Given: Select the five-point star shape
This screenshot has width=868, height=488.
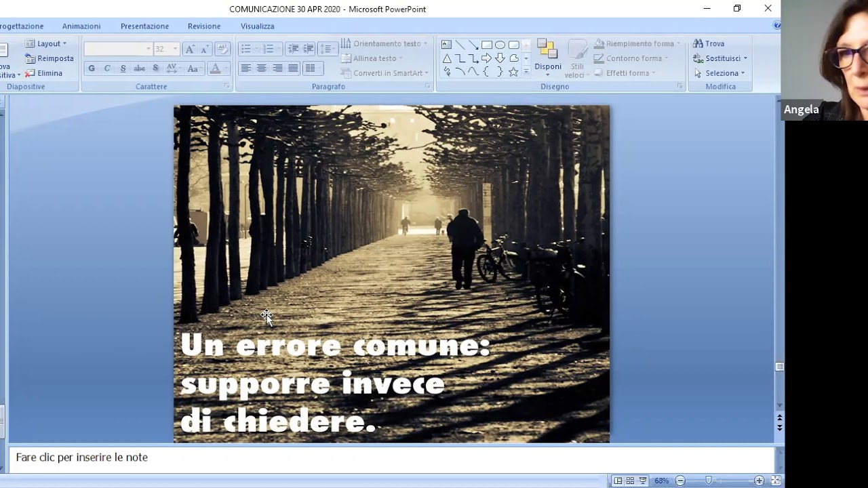Looking at the screenshot, I should point(513,72).
